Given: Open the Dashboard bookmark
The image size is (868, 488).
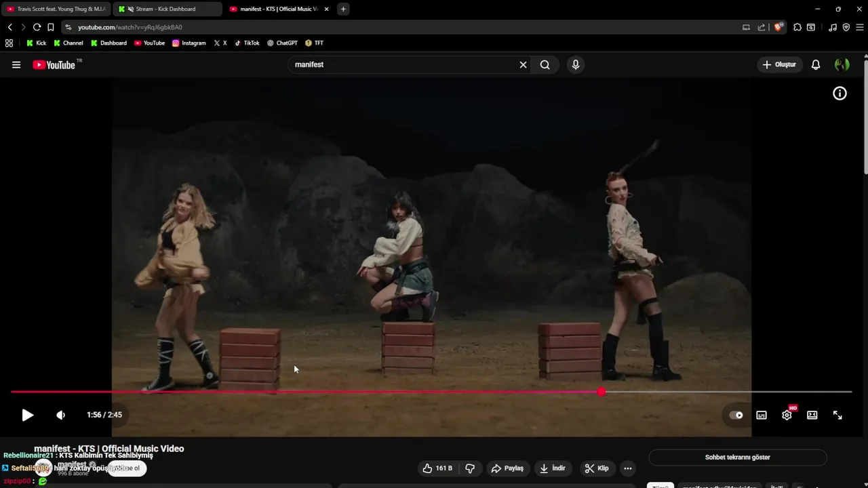Looking at the screenshot, I should pyautogui.click(x=108, y=43).
